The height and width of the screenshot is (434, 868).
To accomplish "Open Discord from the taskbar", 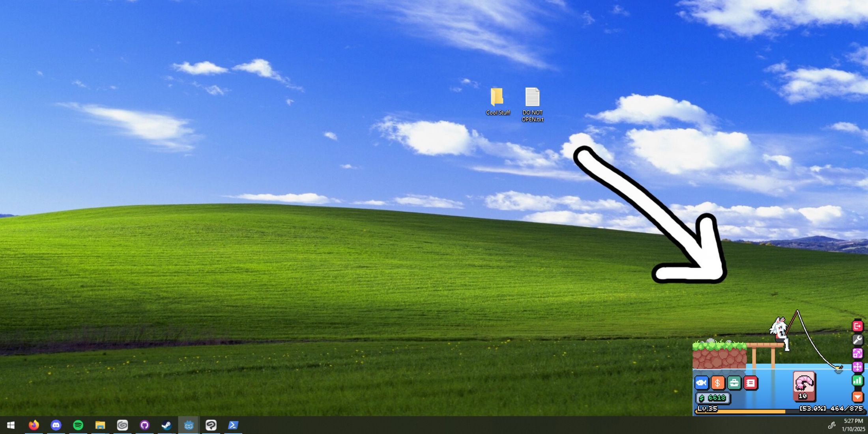I will pyautogui.click(x=56, y=425).
